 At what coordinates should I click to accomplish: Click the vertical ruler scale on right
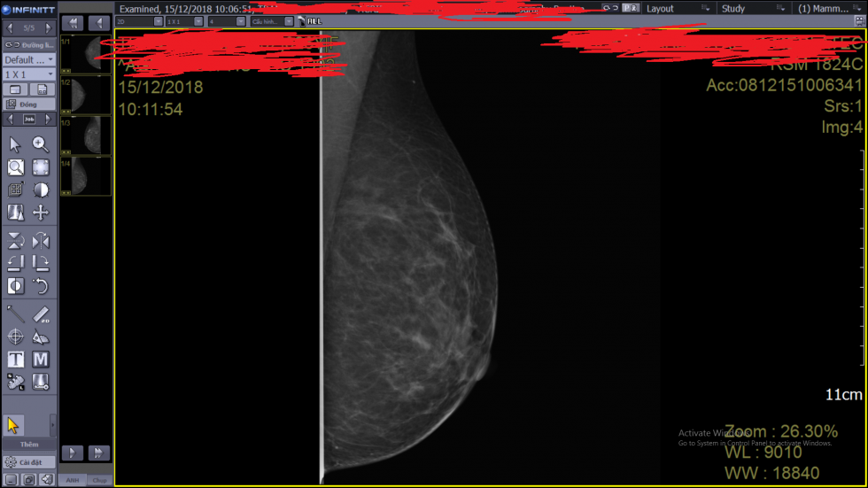pyautogui.click(x=862, y=257)
